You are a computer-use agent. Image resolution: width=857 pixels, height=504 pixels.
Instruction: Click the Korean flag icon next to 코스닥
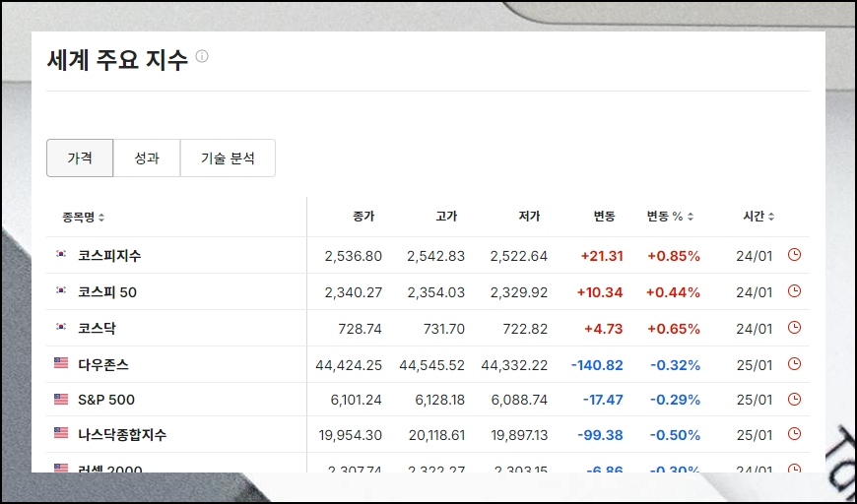click(61, 327)
